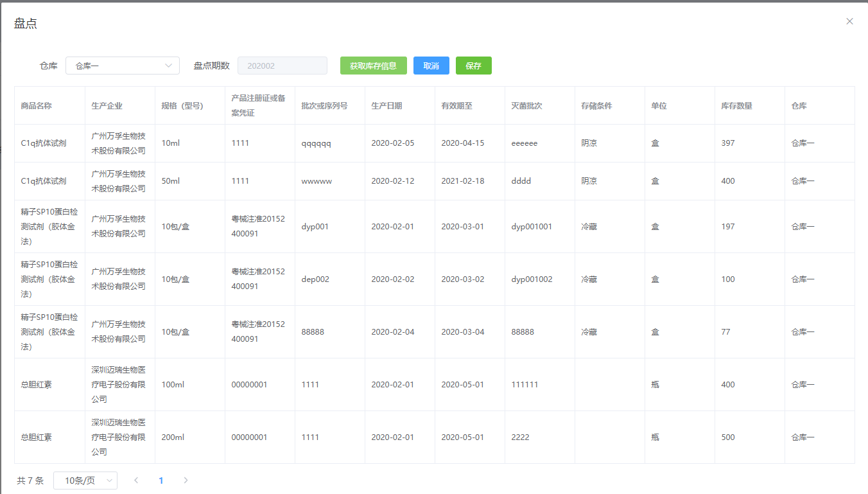The image size is (868, 494).
Task: Click the 商品名称 column header
Action: coord(37,106)
